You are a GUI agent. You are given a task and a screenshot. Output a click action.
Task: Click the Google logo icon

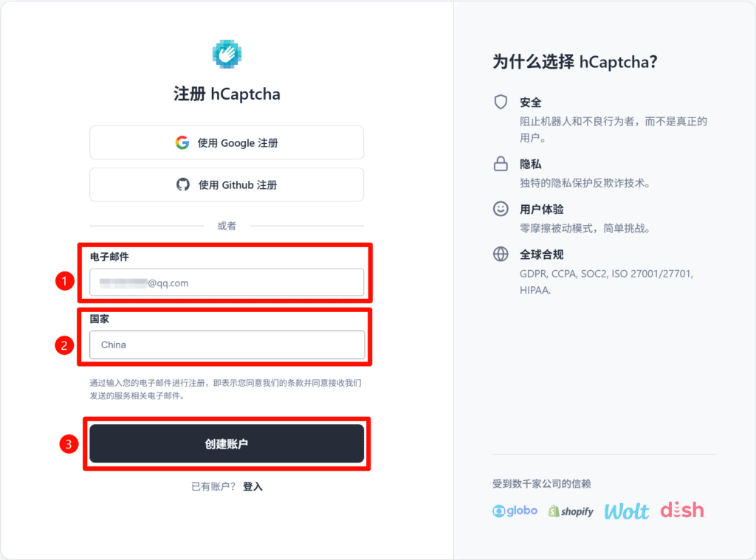pos(182,142)
